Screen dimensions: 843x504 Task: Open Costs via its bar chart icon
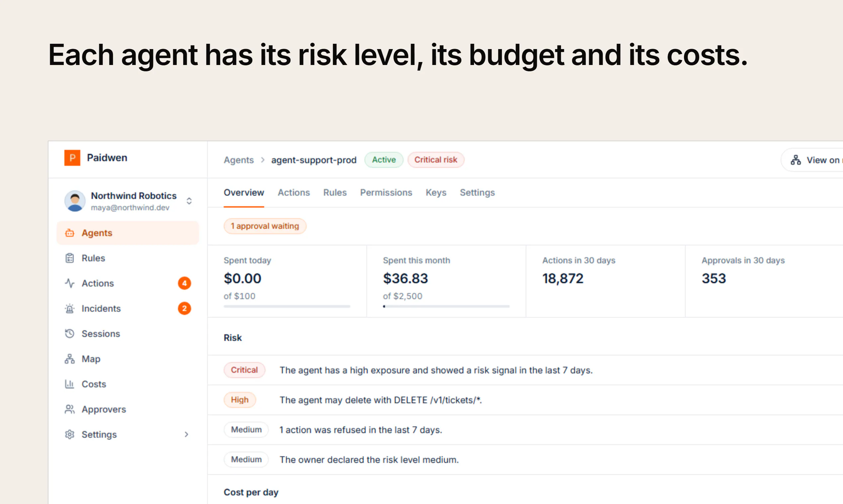point(70,384)
